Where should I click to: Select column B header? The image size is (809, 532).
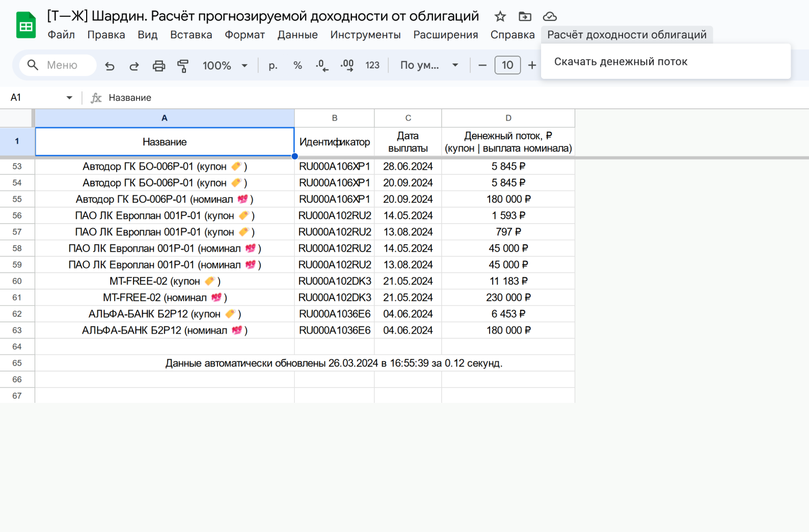335,118
